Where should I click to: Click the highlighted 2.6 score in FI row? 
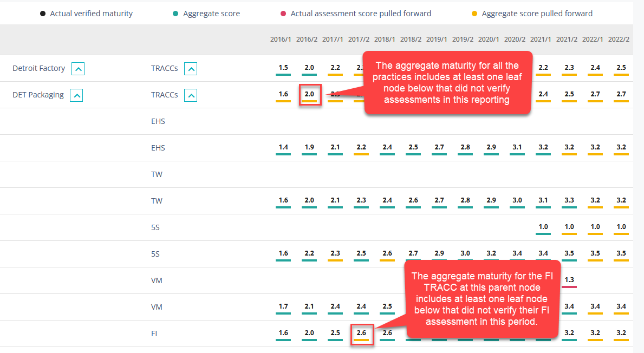point(361,333)
